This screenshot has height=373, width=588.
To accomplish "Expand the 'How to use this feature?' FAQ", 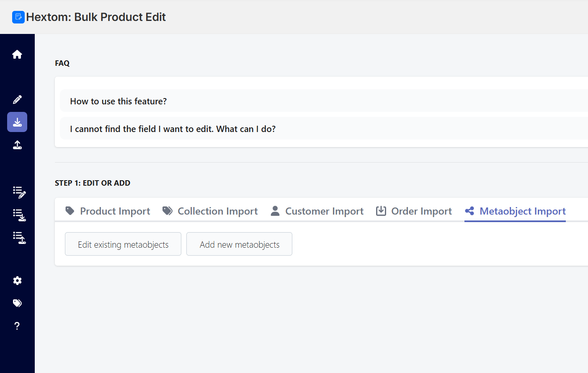I will (x=119, y=101).
